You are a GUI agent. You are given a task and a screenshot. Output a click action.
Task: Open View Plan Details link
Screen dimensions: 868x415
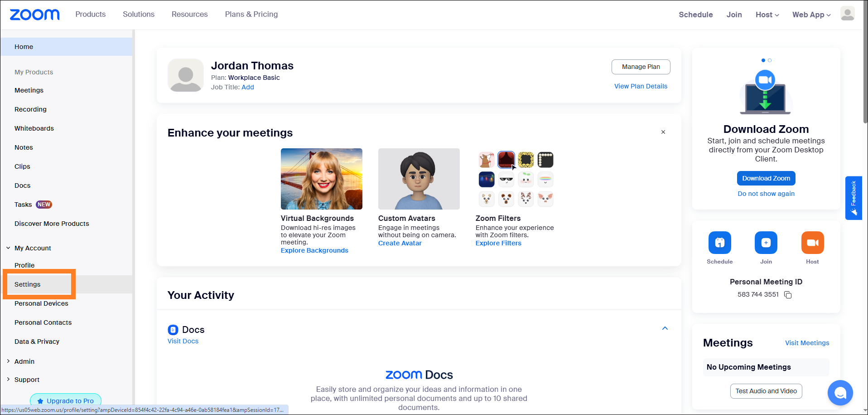[x=641, y=86]
